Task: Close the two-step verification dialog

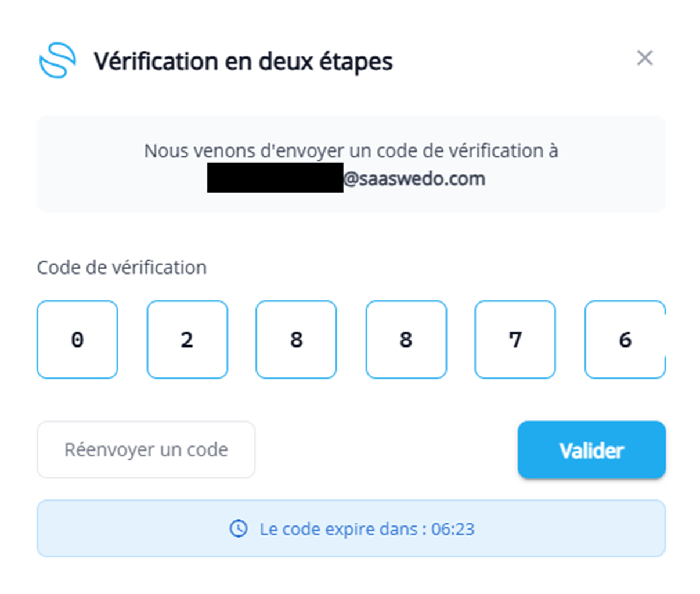Action: click(x=644, y=58)
